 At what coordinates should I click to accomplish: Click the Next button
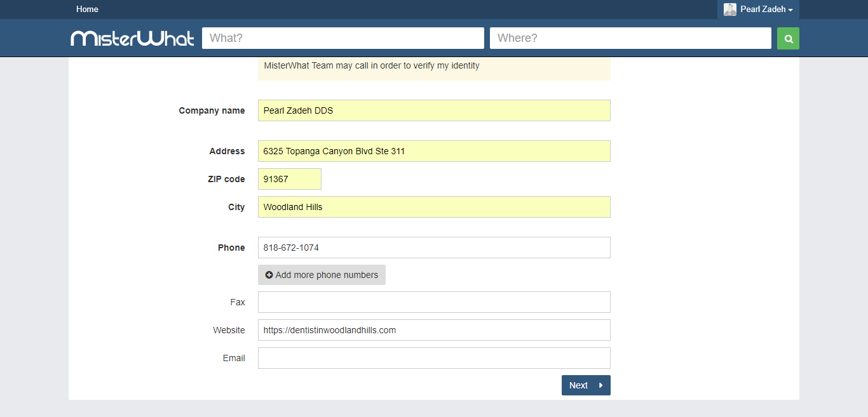tap(586, 385)
